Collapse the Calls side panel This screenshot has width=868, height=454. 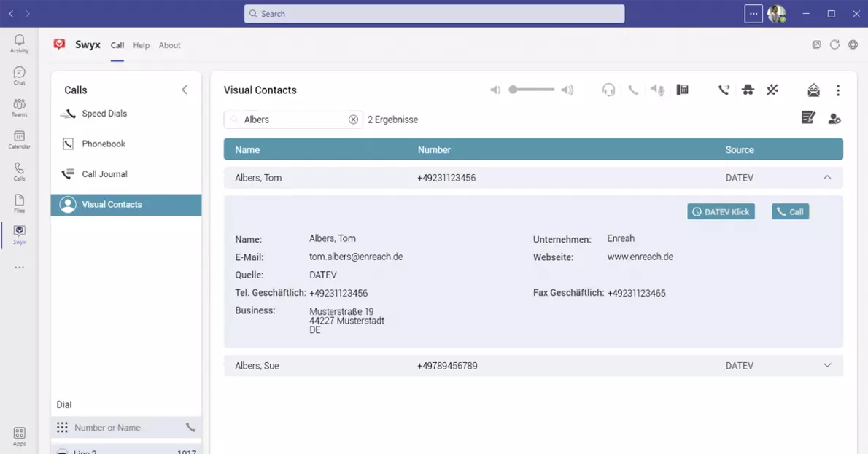[185, 90]
